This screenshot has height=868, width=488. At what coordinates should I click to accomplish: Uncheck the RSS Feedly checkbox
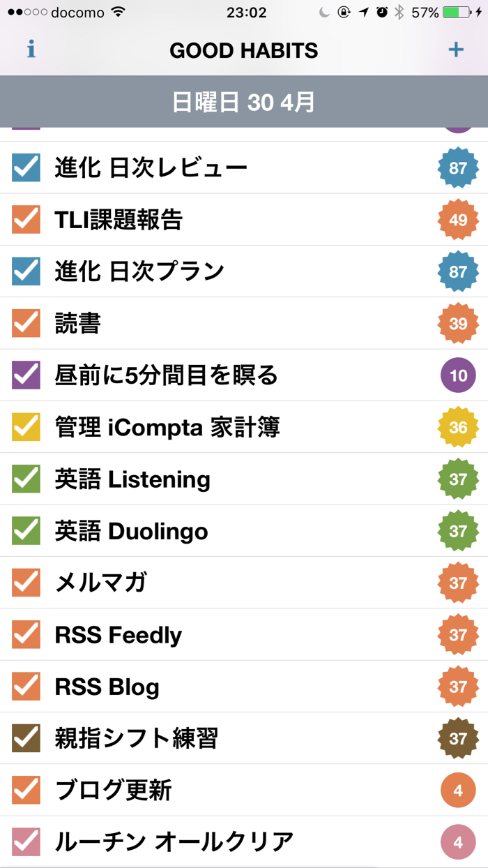coord(26,634)
